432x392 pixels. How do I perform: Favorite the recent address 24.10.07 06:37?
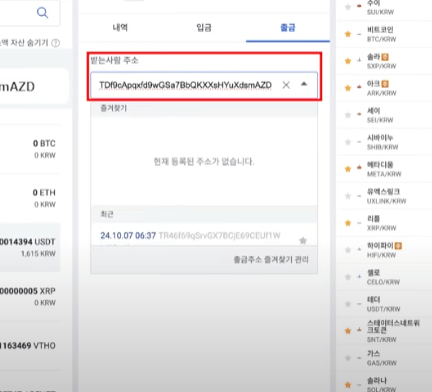point(303,240)
